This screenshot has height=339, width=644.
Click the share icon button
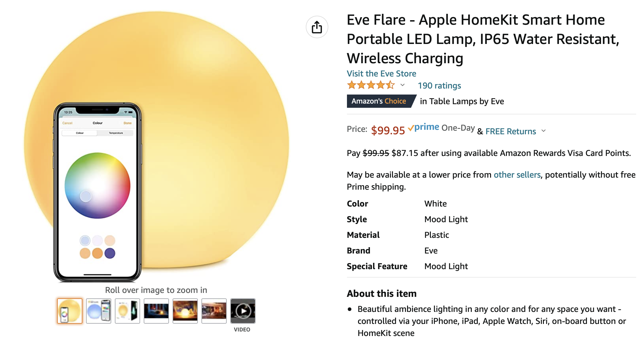pos(317,27)
